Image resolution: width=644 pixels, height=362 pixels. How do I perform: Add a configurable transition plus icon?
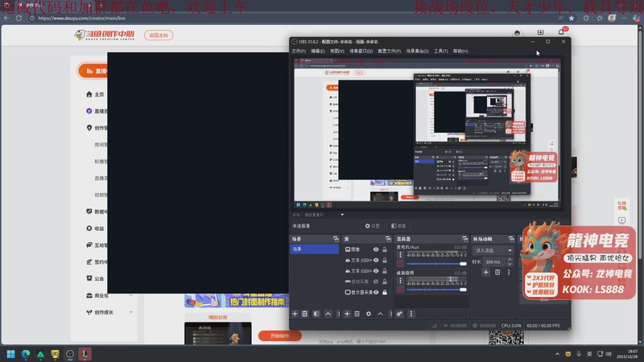(486, 272)
